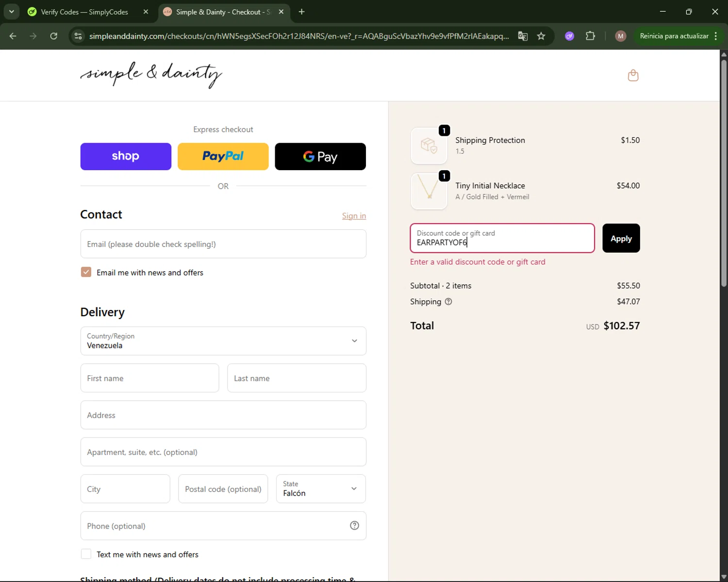The image size is (728, 582).
Task: Click the Tiny Initial Necklace product name
Action: tap(490, 186)
